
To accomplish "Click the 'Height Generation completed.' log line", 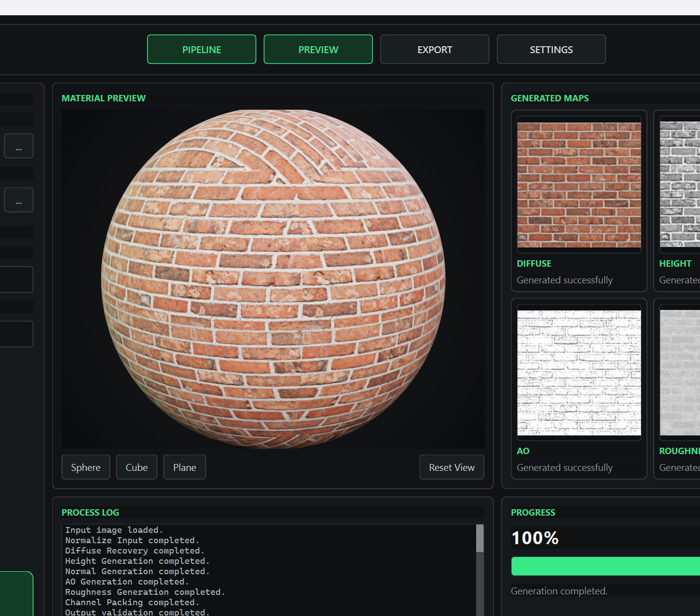I will [137, 561].
